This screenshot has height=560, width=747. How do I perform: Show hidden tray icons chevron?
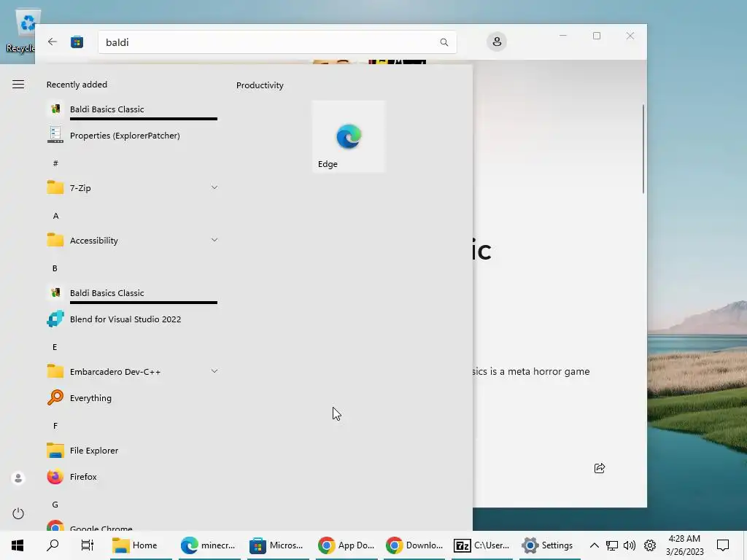click(594, 545)
